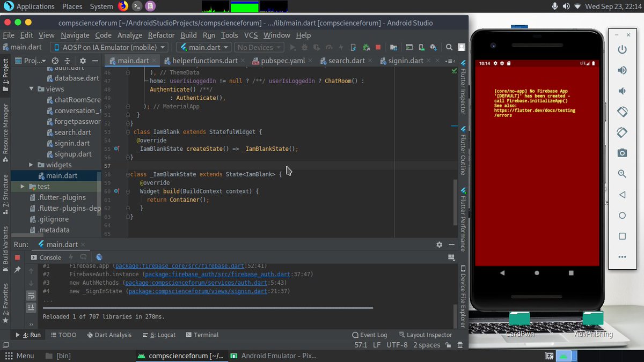Open the VCS menu
This screenshot has height=362, width=644.
tap(251, 35)
